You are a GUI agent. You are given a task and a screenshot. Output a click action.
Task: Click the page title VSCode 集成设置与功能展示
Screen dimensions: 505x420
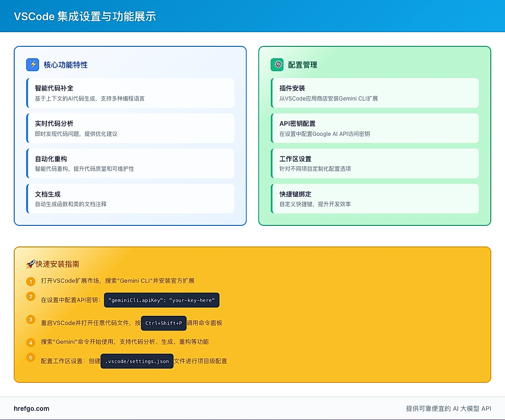(x=85, y=16)
